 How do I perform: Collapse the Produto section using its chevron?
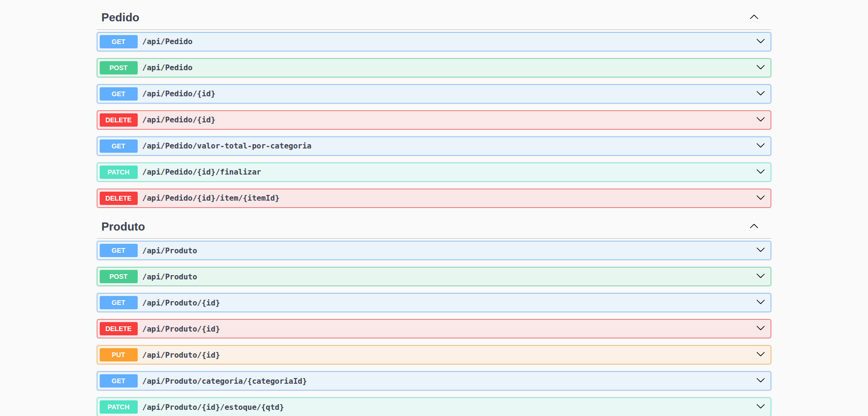tap(754, 226)
